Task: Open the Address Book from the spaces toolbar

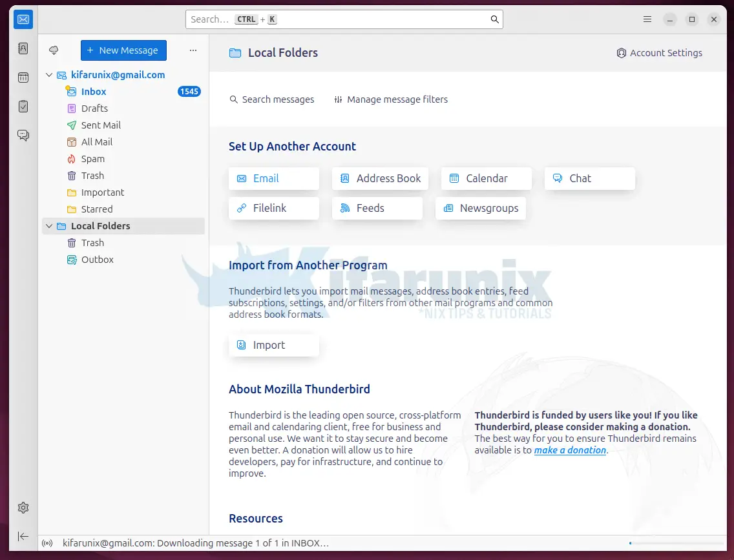Action: 23,48
